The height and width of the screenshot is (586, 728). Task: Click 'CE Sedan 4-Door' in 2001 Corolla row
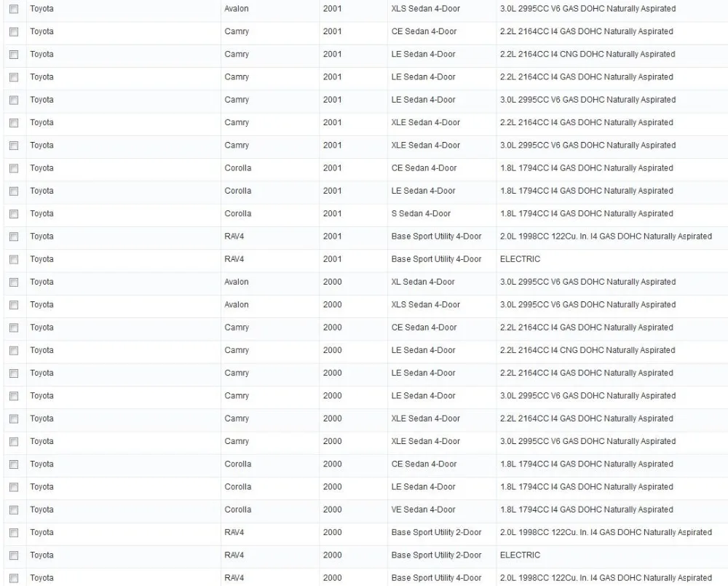424,168
